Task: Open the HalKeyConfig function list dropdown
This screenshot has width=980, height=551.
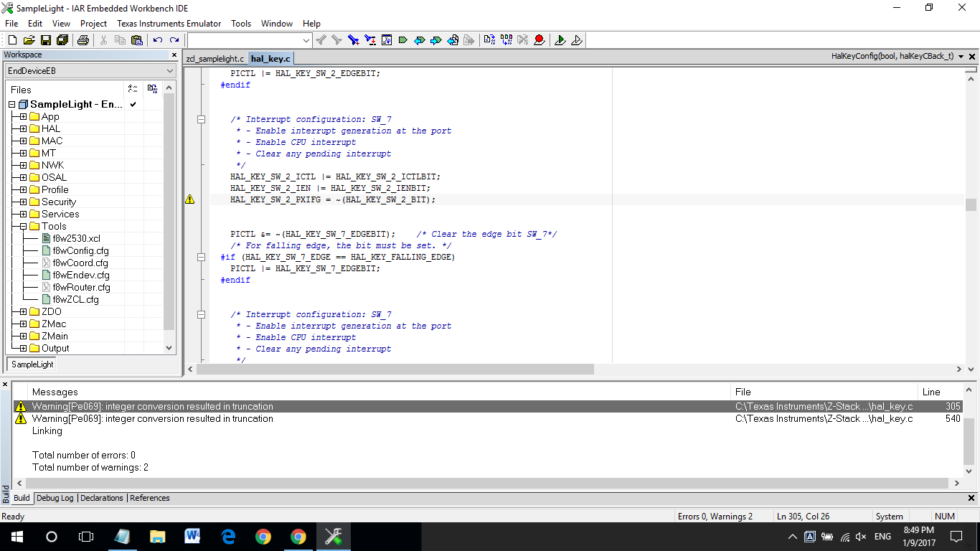Action: (961, 56)
